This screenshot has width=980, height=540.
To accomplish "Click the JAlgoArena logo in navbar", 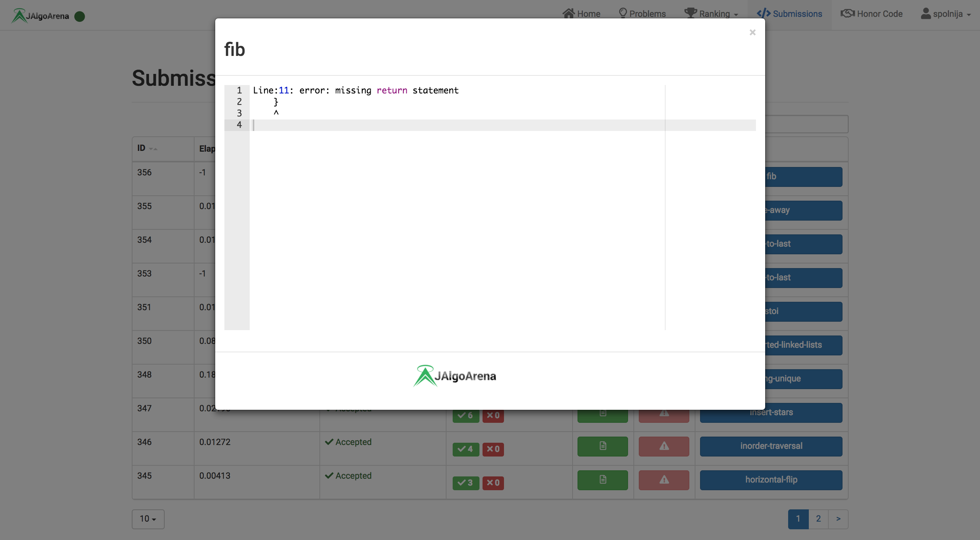I will pos(41,16).
